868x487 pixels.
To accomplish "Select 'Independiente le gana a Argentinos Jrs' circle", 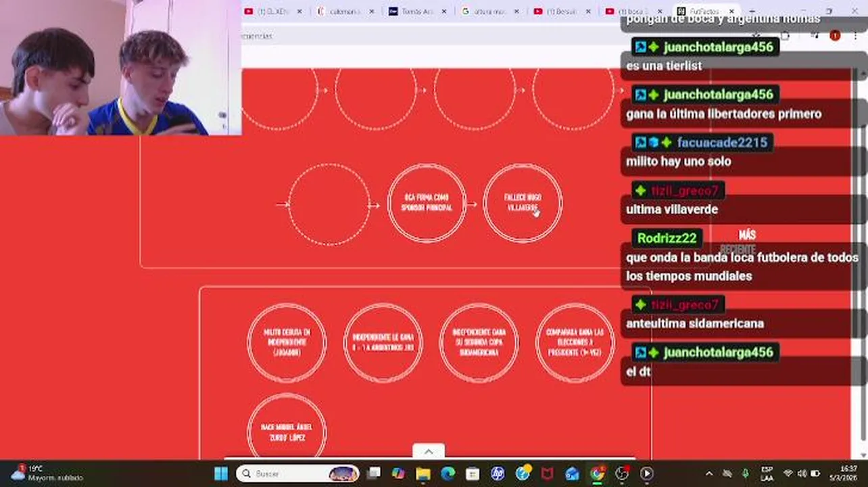I will coord(383,342).
